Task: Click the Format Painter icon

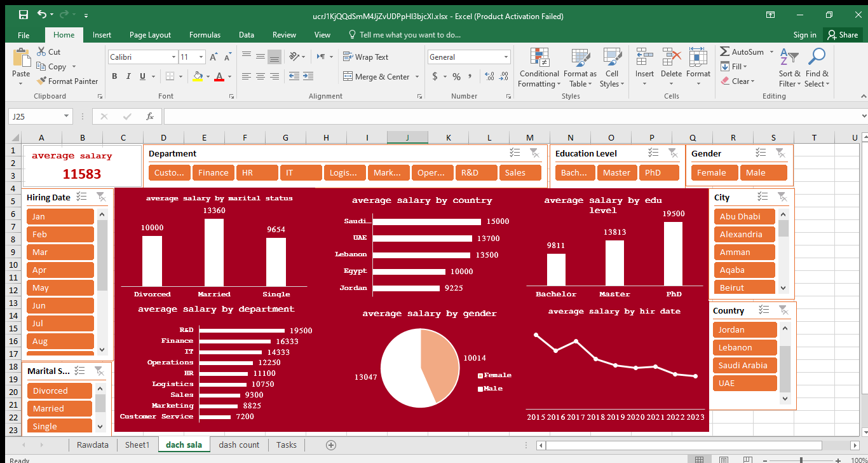Action: (42, 81)
